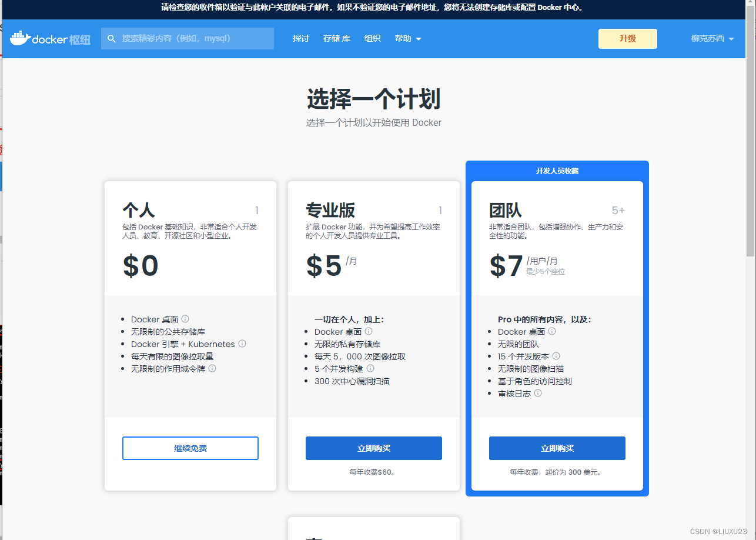Click the 专业版 plan title
Image resolution: width=756 pixels, height=540 pixels.
coord(330,210)
